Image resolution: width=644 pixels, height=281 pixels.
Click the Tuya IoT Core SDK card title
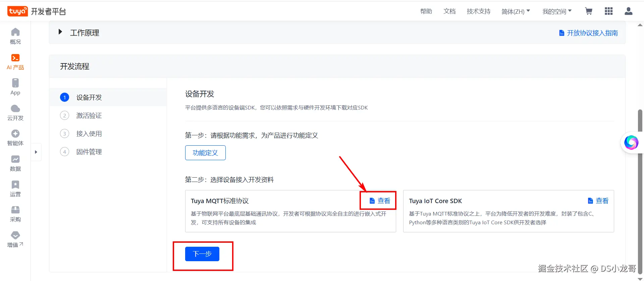click(435, 201)
